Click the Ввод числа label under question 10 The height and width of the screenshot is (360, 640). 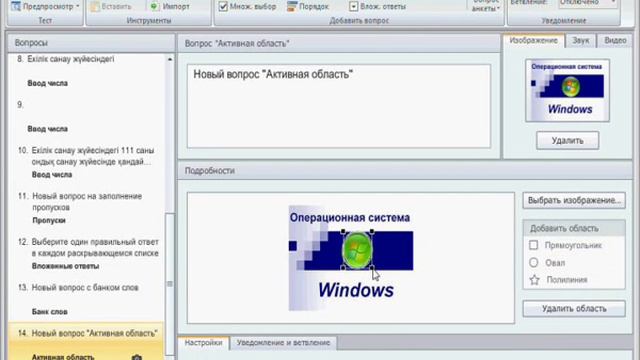click(x=52, y=175)
